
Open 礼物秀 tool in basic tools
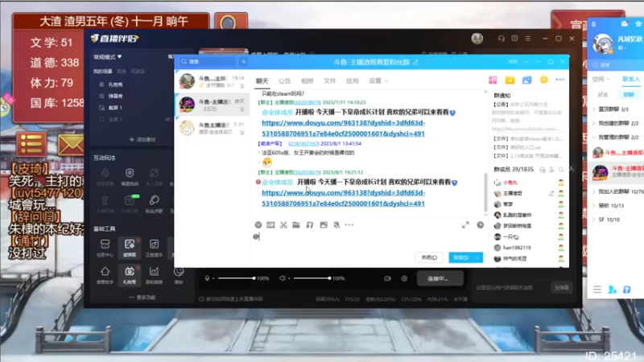click(x=130, y=274)
